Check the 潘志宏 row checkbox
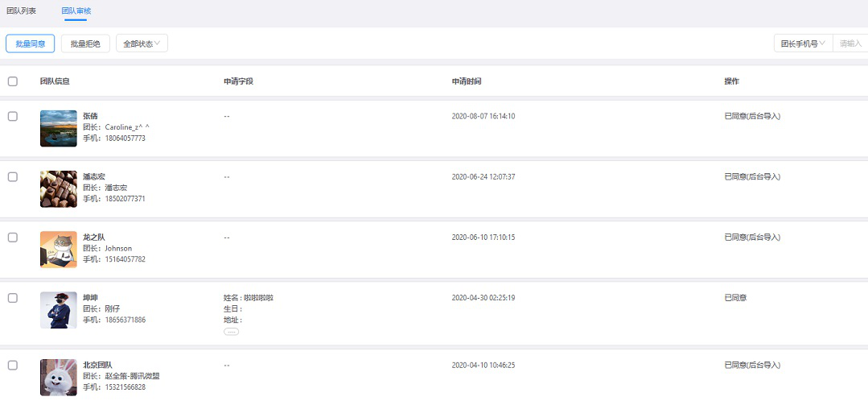868x405 pixels. (13, 177)
